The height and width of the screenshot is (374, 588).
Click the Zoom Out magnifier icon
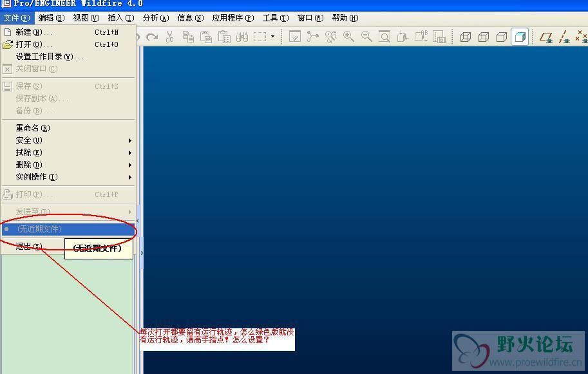click(366, 37)
